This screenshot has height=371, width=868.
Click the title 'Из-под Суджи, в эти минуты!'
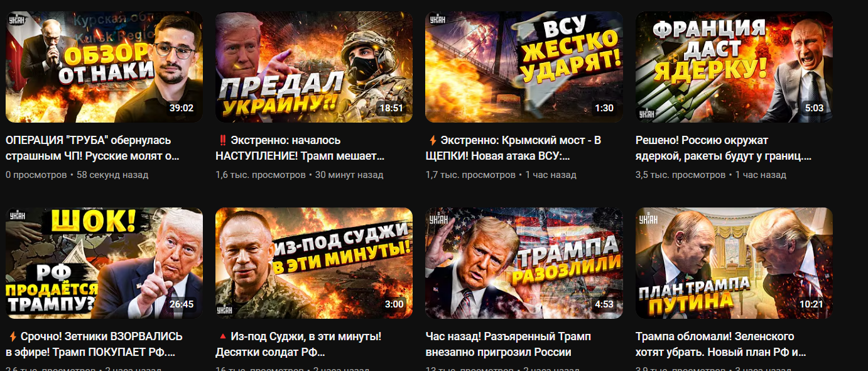[x=298, y=345]
